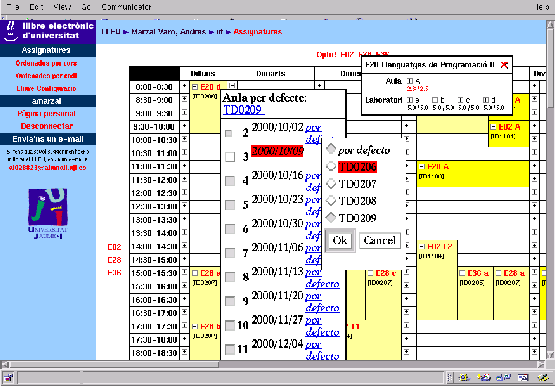This screenshot has width=555, height=386.
Task: Click split icon beside the 11:30-12:00 label
Action: 184,179
